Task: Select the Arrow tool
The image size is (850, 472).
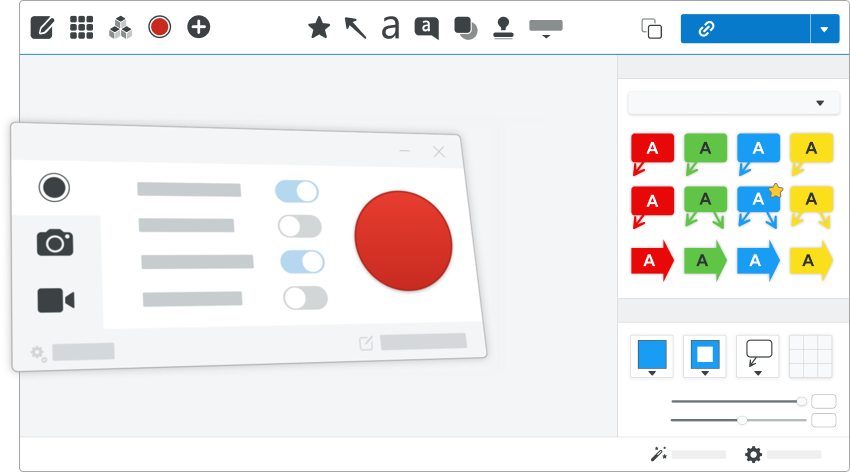Action: pos(356,28)
